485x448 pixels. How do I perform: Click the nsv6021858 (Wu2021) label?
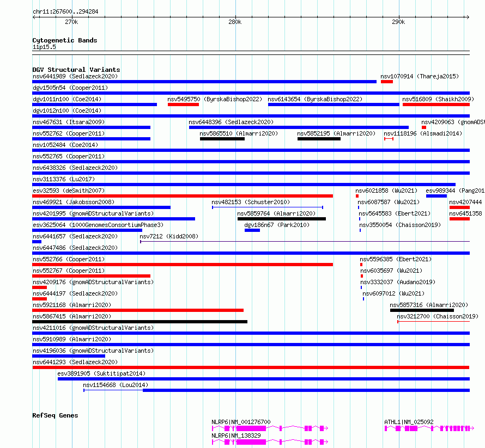click(386, 191)
